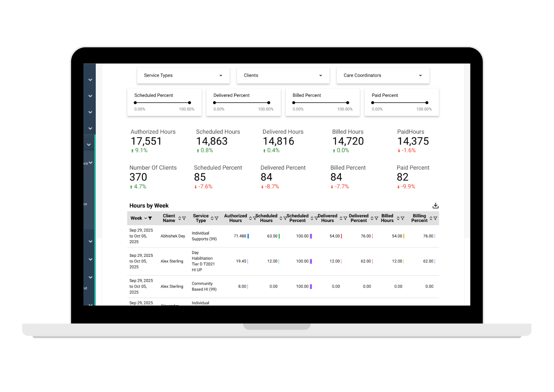Sort by the Service Type column
Screen dimensions: 554x392
(x=212, y=218)
